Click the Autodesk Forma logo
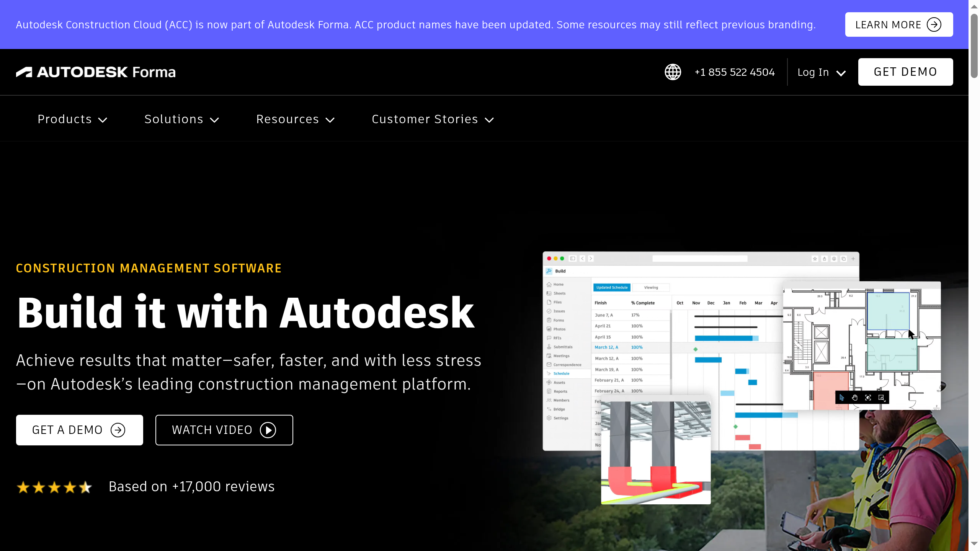This screenshot has width=980, height=551. point(96,72)
